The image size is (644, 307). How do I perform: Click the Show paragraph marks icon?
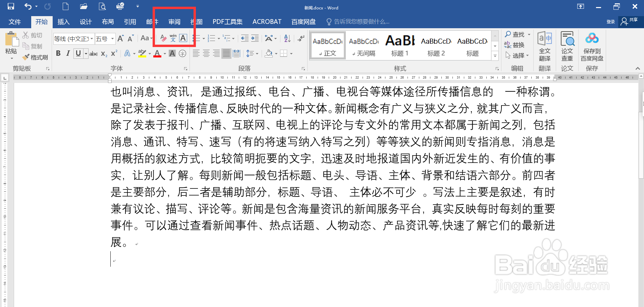tap(301, 38)
